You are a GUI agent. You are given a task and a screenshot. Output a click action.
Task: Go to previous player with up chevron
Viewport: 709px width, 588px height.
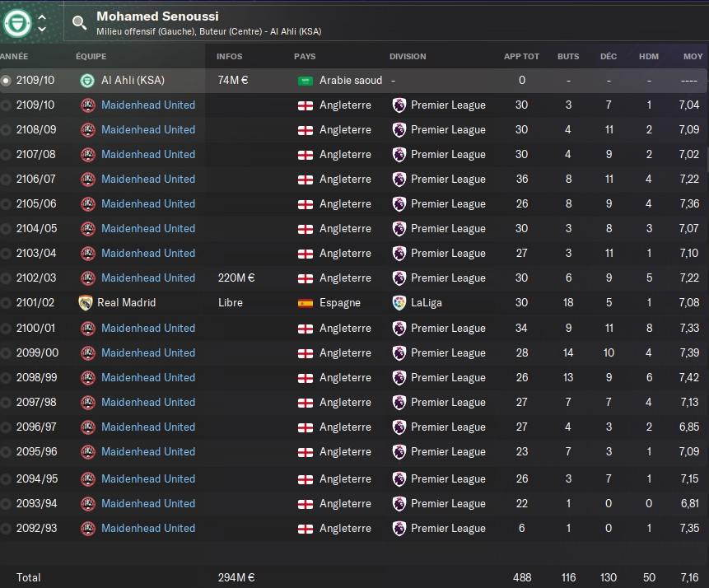(42, 17)
